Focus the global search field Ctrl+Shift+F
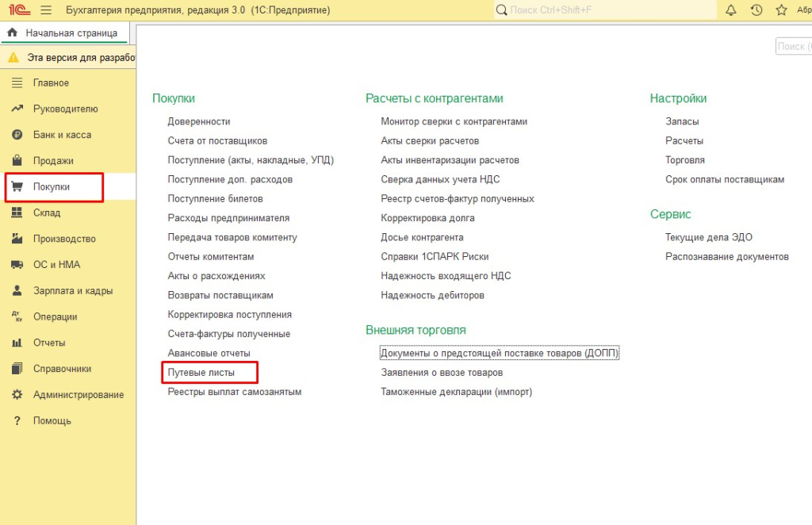The width and height of the screenshot is (812, 525). coord(605,10)
